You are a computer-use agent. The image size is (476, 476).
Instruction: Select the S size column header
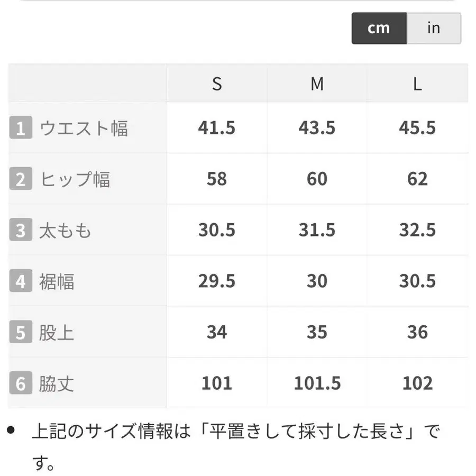(x=216, y=84)
